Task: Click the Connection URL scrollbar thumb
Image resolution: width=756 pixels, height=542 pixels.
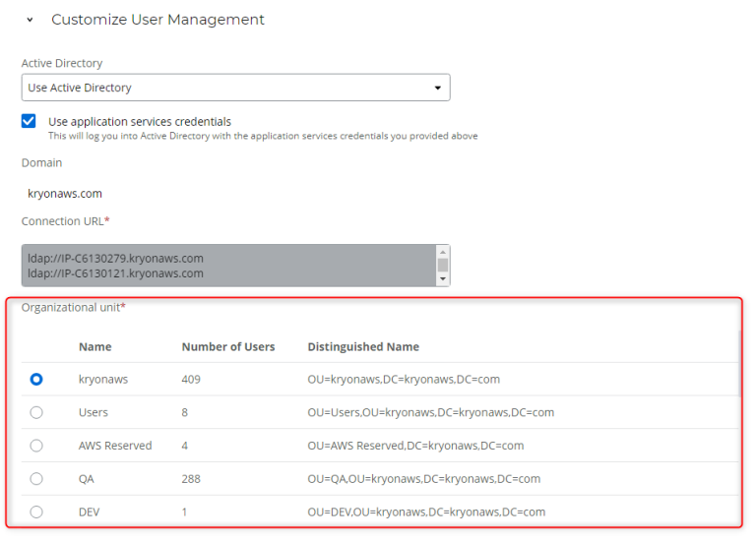Action: click(x=443, y=265)
